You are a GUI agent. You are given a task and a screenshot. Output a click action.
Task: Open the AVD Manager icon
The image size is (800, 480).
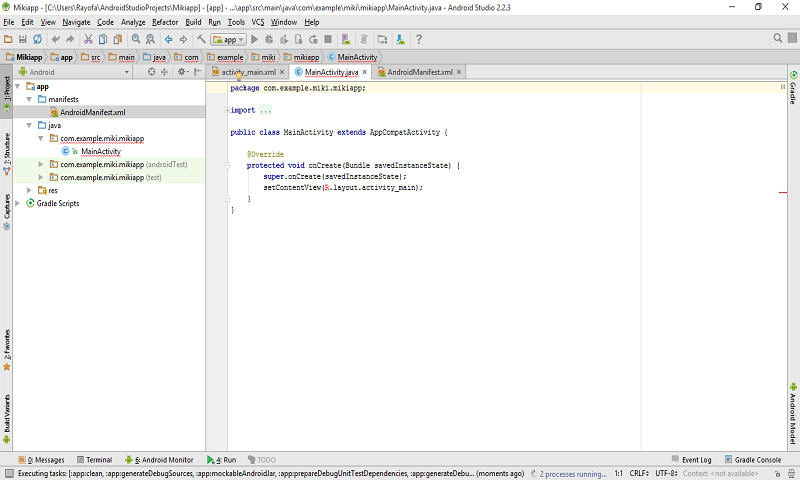coord(346,39)
